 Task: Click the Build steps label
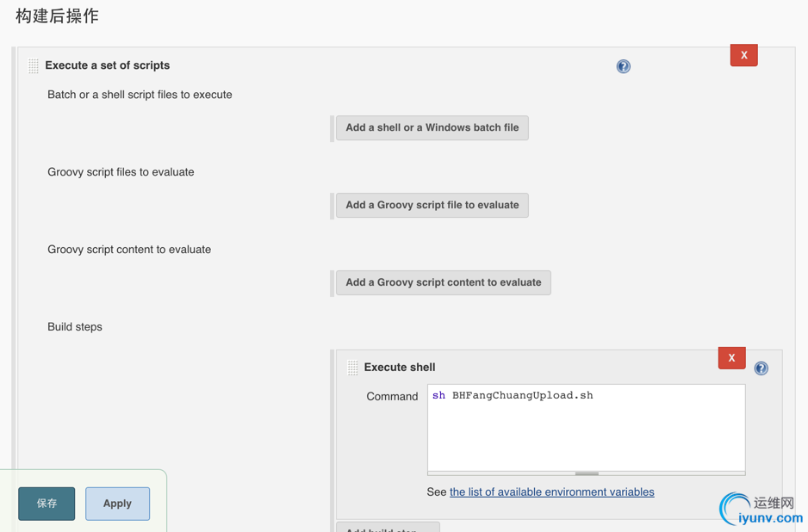tap(75, 327)
